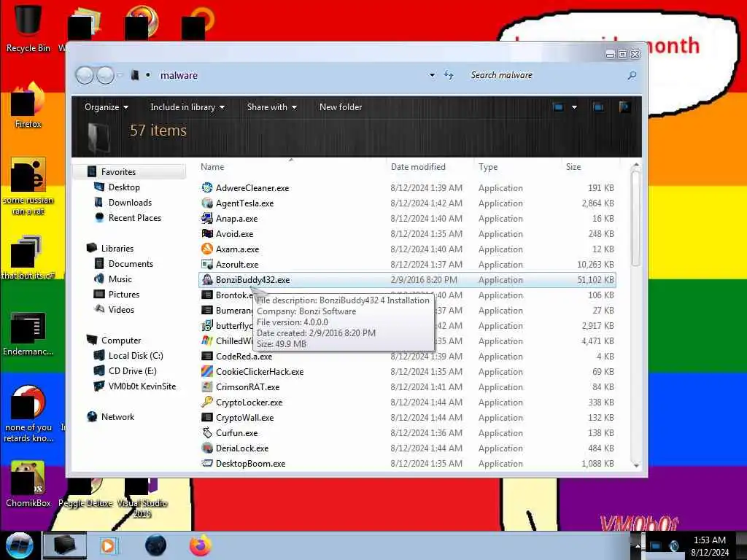Click the 10,263 KB size cell
This screenshot has height=560, width=747.
click(x=595, y=264)
